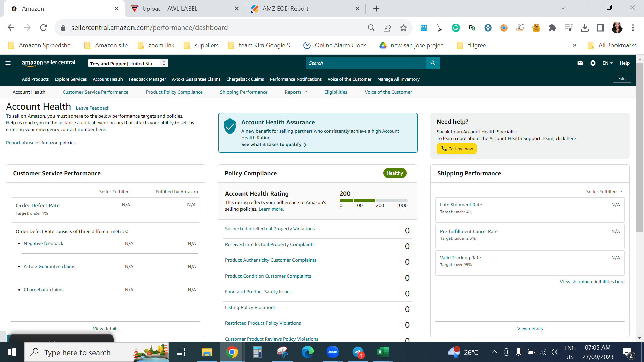This screenshot has height=362, width=644.
Task: Click See what it takes to qualify
Action: 274,144
